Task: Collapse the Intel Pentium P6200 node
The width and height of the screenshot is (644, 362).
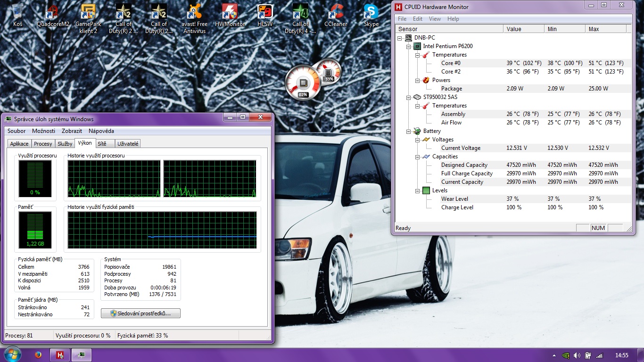Action: [x=409, y=46]
